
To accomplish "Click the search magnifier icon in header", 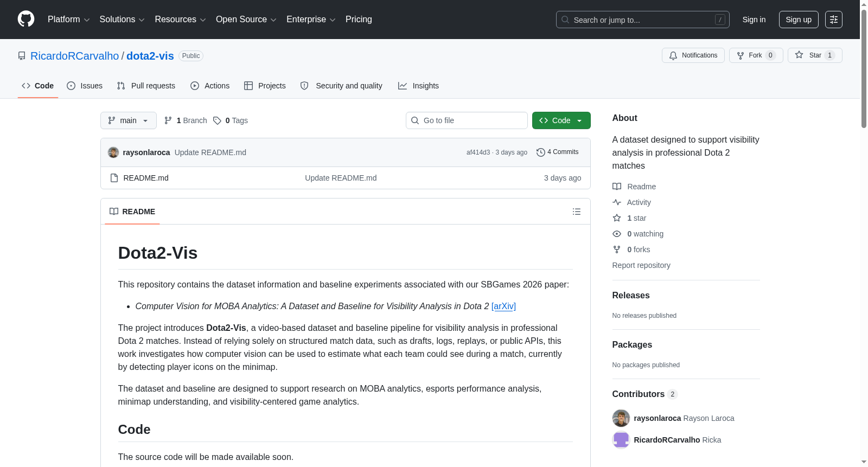I will 565,20.
